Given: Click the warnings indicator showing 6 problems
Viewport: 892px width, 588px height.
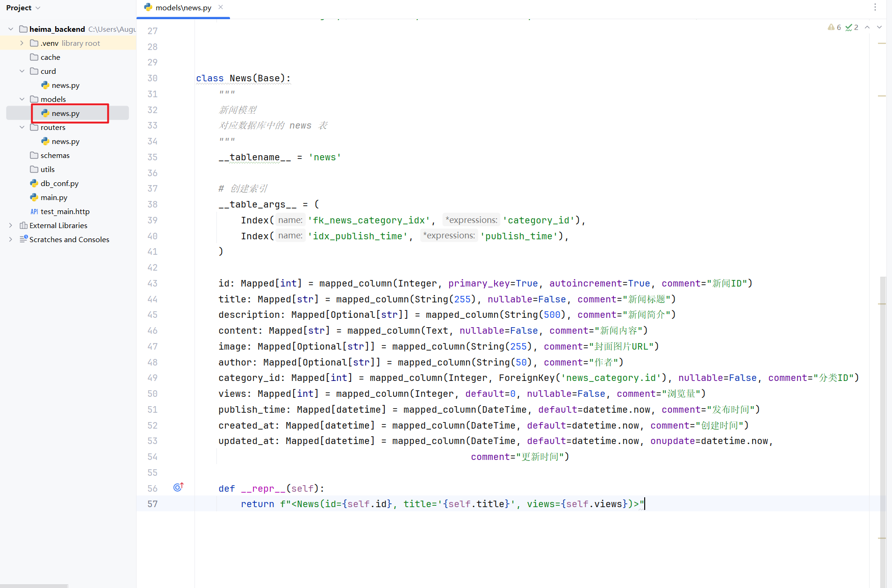Looking at the screenshot, I should click(x=834, y=28).
